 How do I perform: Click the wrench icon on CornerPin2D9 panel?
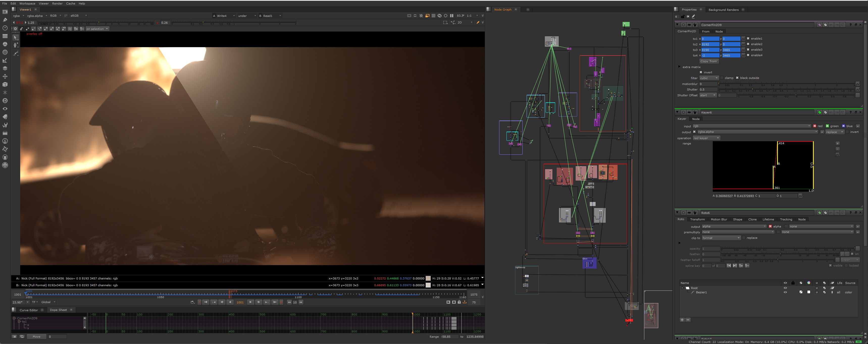tap(695, 24)
